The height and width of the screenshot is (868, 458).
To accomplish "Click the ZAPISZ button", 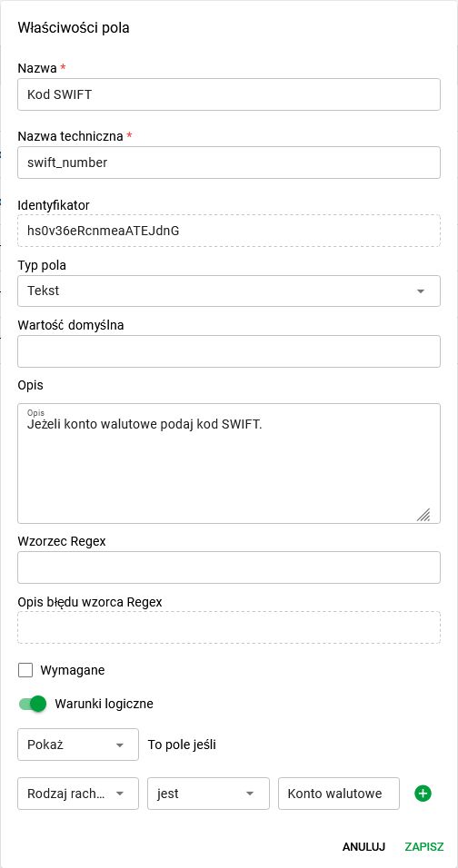I will tap(424, 846).
